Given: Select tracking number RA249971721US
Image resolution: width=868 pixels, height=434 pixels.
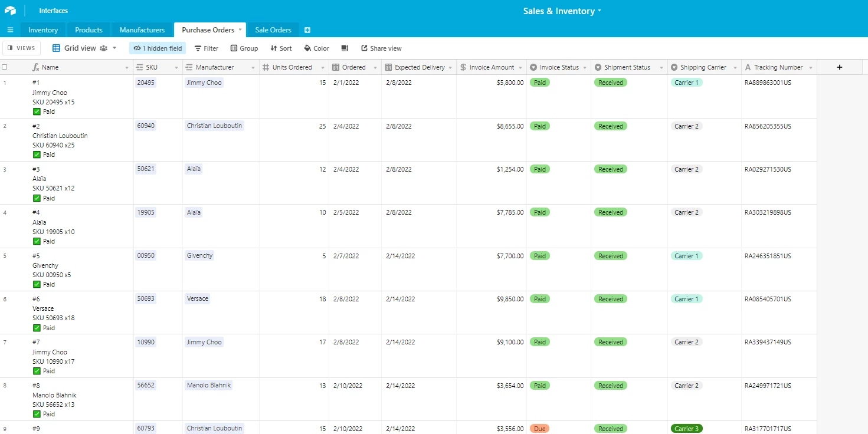Looking at the screenshot, I should (768, 386).
